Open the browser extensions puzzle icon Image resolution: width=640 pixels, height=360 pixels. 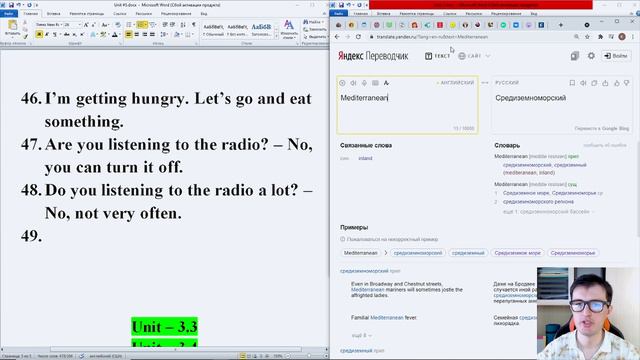(x=600, y=37)
